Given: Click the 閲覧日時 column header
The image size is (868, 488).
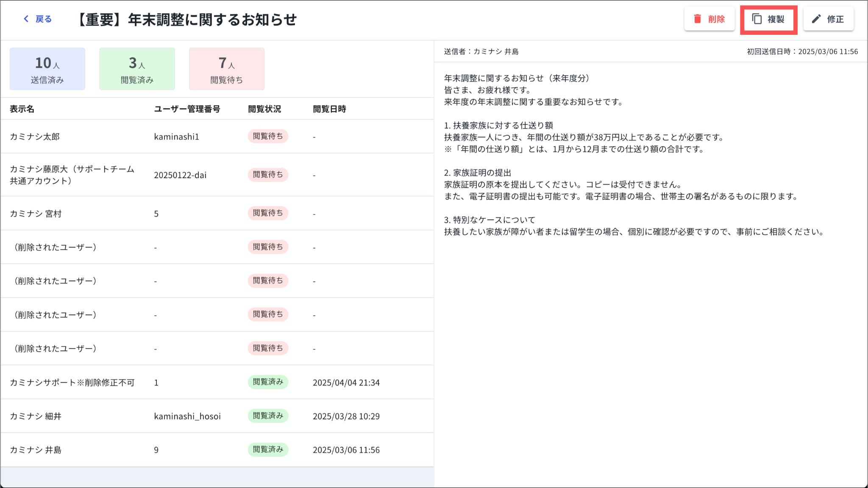Looking at the screenshot, I should pos(329,109).
